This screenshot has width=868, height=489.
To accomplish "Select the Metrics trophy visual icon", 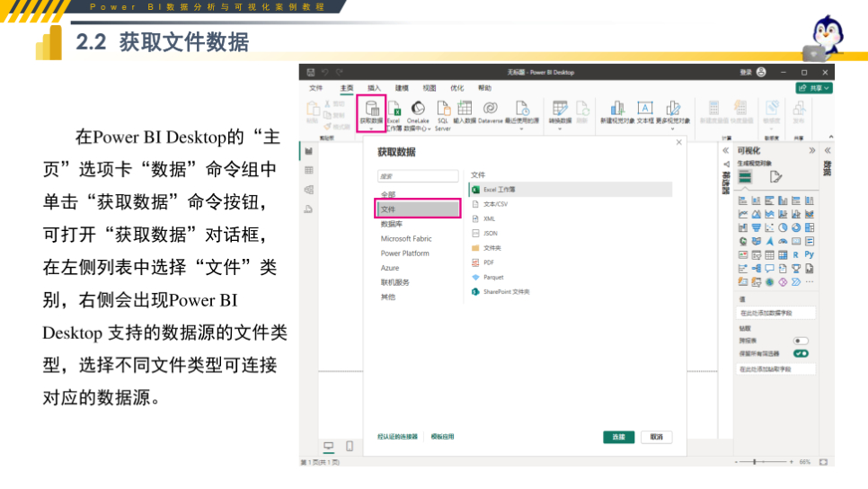I will 796,269.
